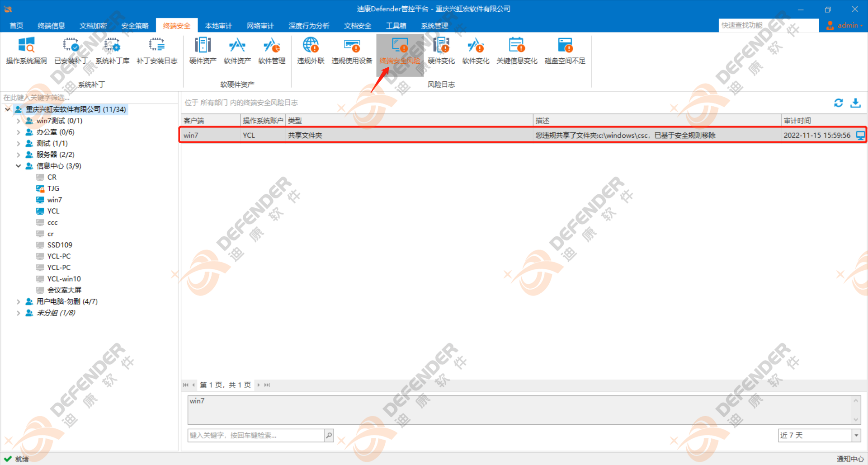
Task: Click the search magnifier button
Action: 329,435
